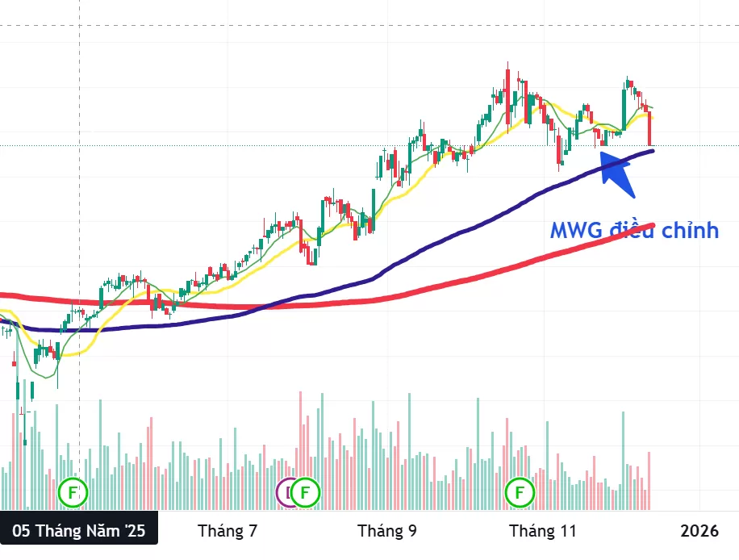Image resolution: width=739 pixels, height=560 pixels.
Task: Click the green F marker beside the purple D marker
Action: tap(304, 491)
